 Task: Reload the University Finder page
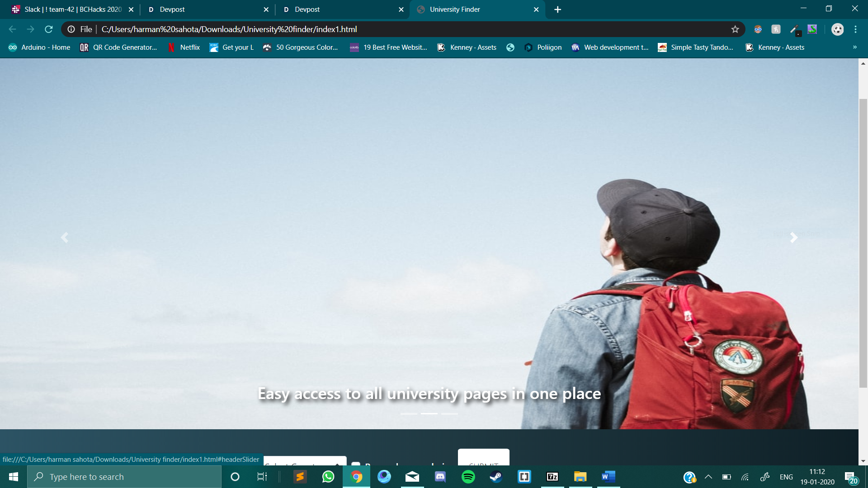point(49,29)
